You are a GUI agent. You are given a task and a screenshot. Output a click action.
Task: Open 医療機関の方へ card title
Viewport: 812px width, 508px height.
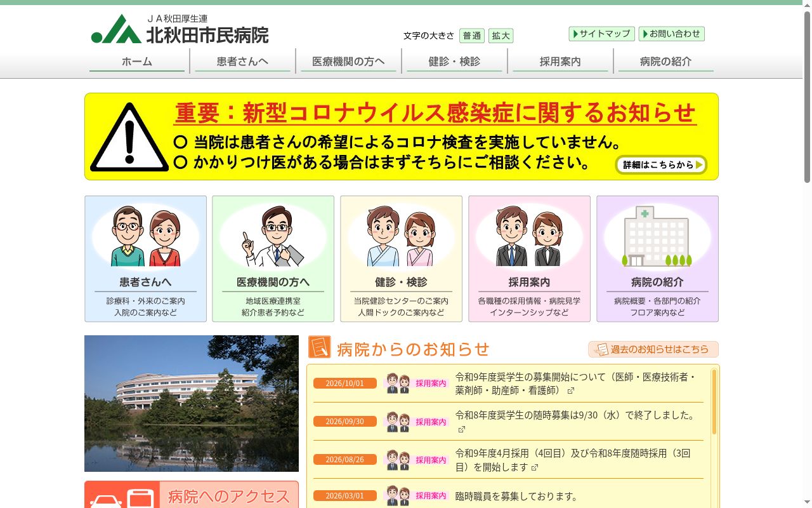(273, 282)
